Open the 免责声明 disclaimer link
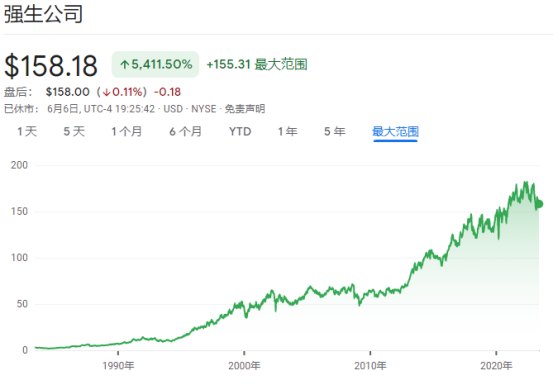554x386 pixels. point(245,109)
